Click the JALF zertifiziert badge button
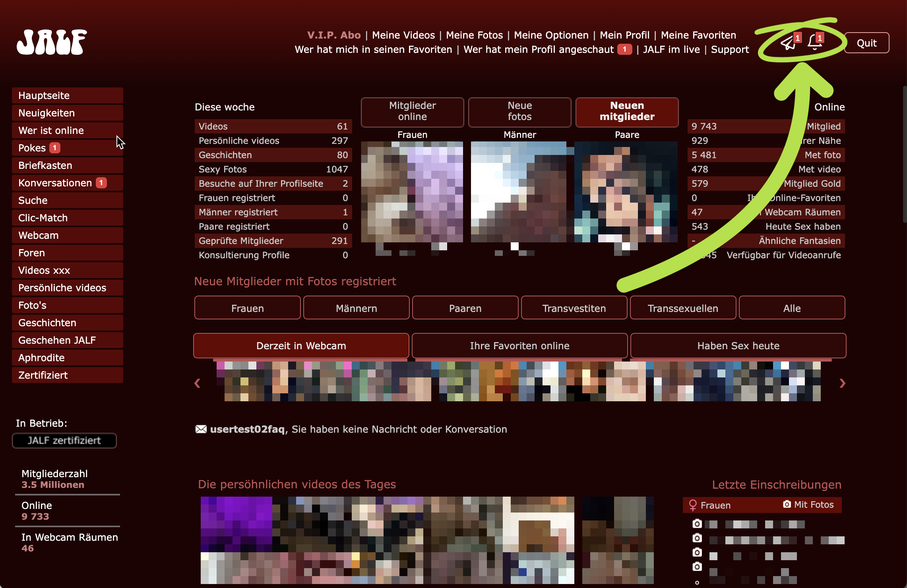This screenshot has width=907, height=588. coord(64,441)
